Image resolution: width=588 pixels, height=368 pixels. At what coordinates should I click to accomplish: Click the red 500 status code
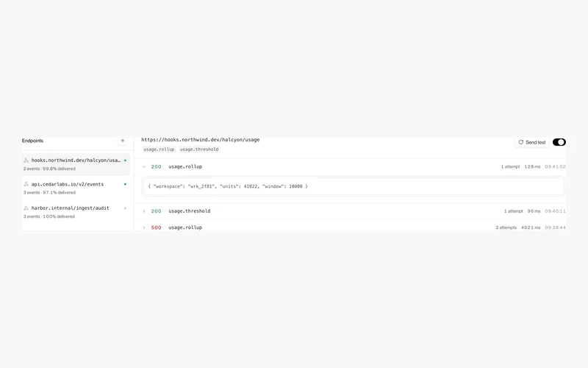156,227
